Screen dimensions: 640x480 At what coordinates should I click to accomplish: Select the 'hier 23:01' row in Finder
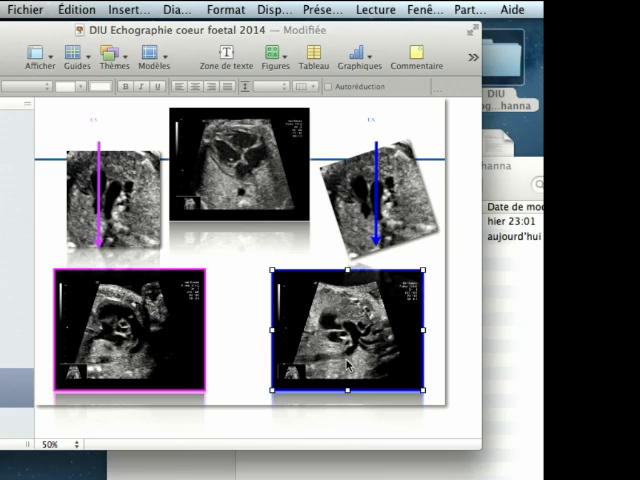click(x=513, y=221)
